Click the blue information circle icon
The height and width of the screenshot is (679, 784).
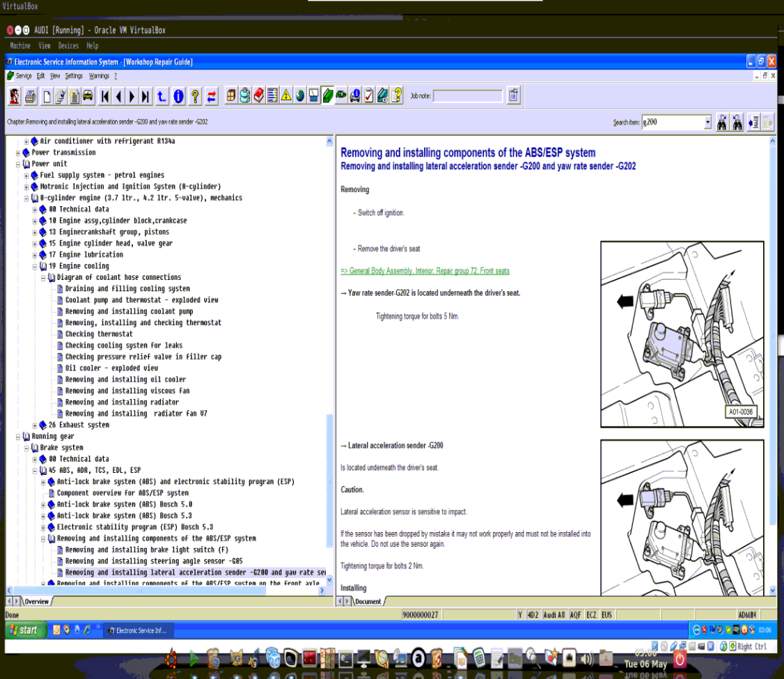[178, 96]
